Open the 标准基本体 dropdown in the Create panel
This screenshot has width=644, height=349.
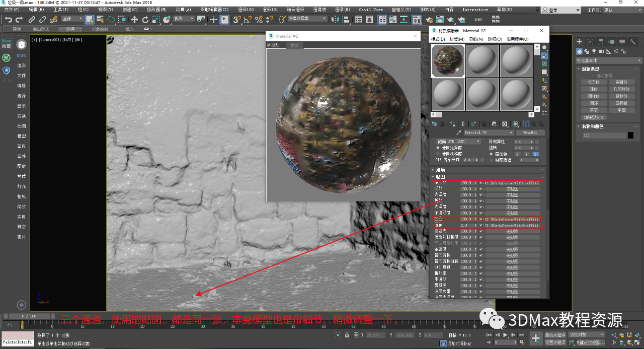(608, 60)
